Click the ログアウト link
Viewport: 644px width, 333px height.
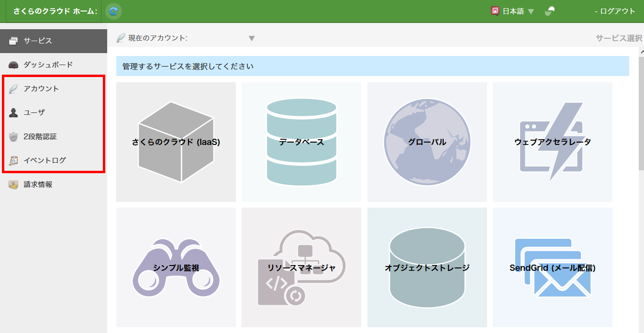(617, 11)
